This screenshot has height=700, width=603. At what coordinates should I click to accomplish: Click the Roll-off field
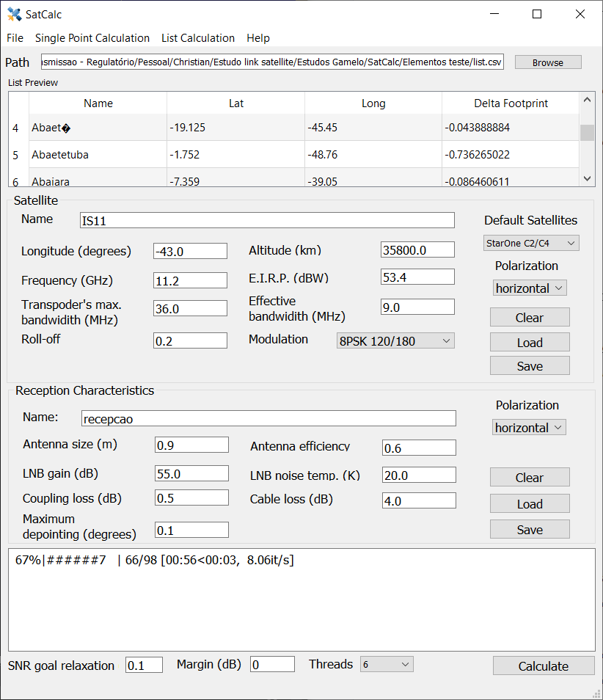click(190, 340)
